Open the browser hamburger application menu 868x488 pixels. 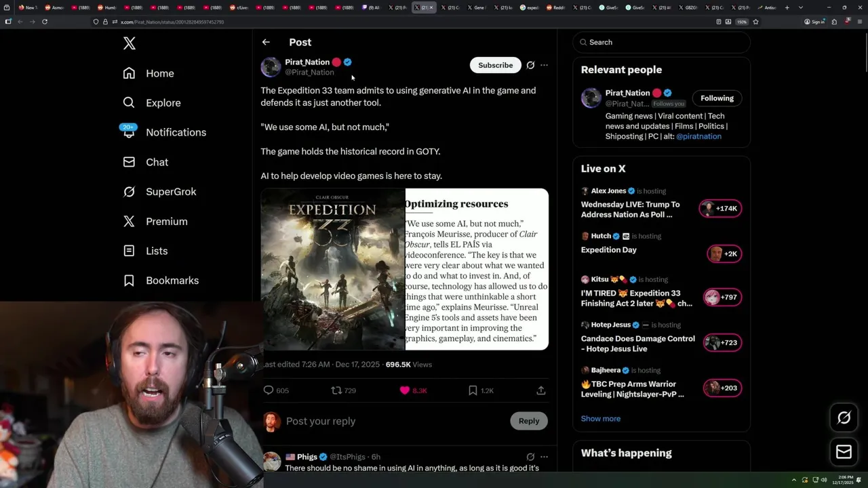point(859,22)
